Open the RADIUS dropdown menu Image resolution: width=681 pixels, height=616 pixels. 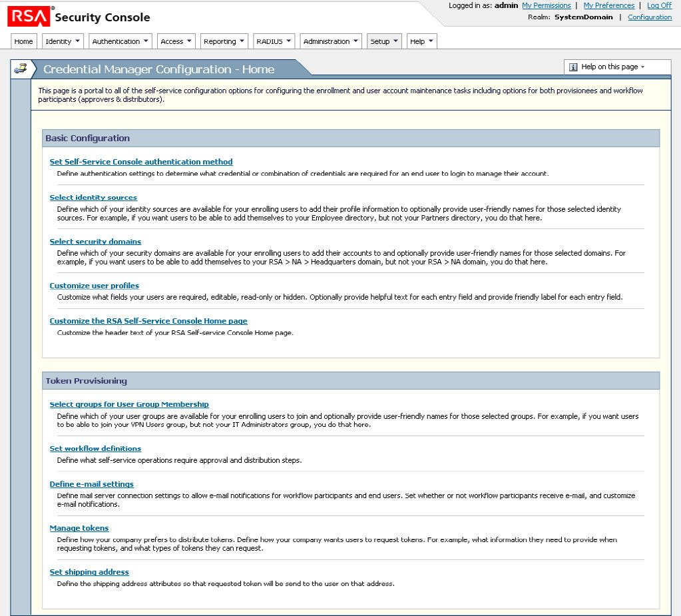point(274,41)
